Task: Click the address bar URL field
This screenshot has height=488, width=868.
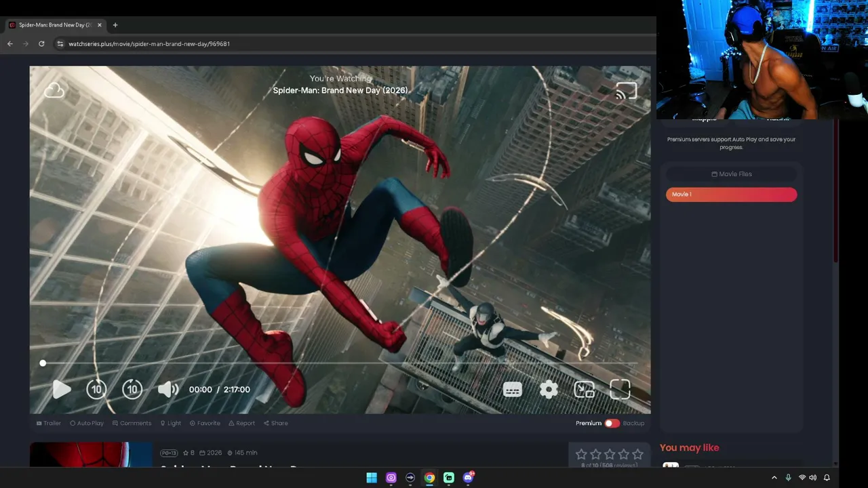Action: click(353, 44)
